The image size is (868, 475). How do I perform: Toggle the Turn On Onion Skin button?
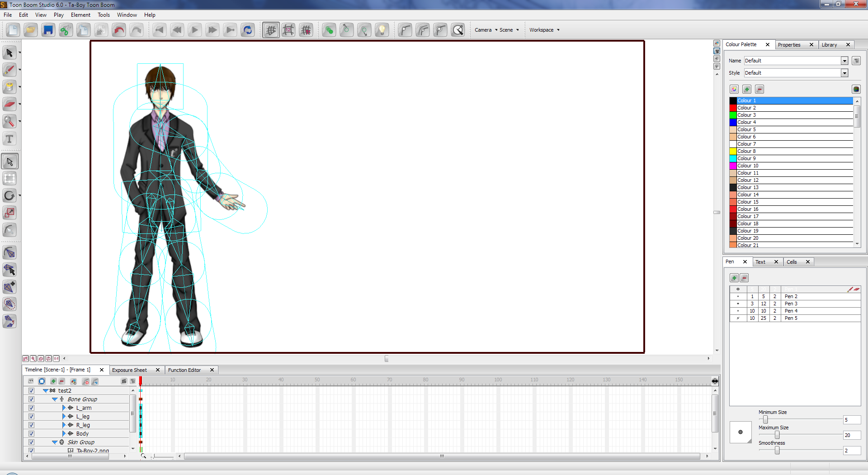tap(329, 30)
